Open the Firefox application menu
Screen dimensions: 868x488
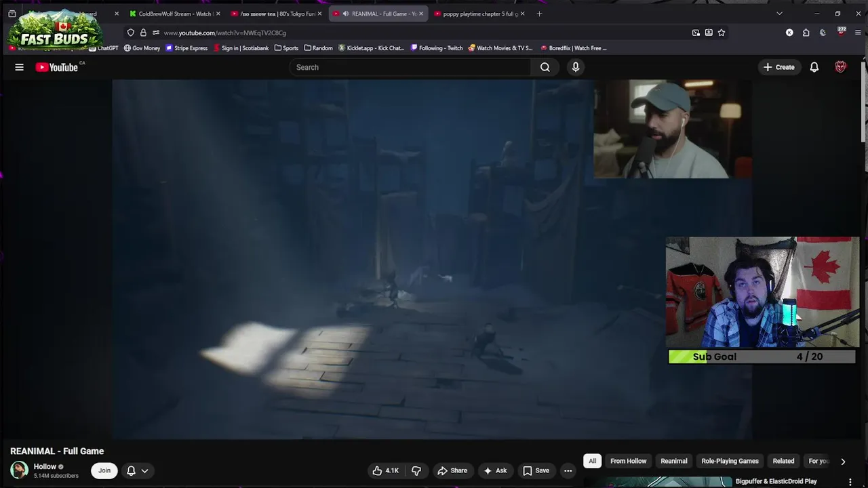tap(858, 33)
